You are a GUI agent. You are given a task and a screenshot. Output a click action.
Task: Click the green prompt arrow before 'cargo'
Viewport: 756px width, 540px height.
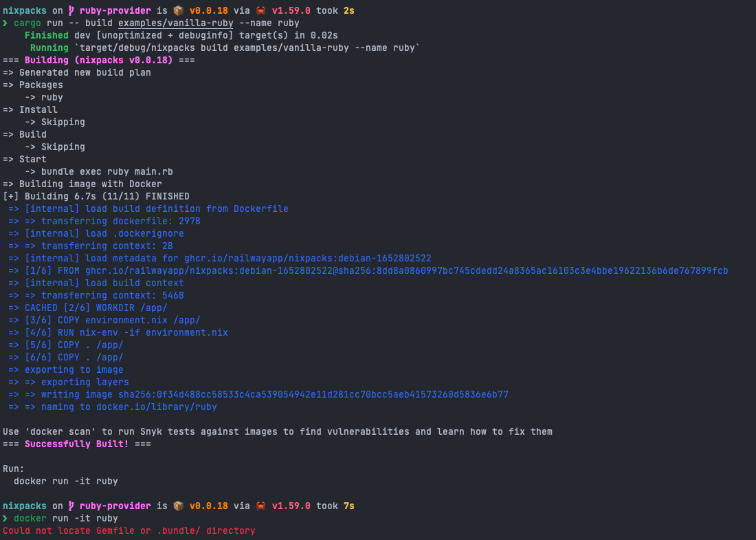pyautogui.click(x=5, y=23)
